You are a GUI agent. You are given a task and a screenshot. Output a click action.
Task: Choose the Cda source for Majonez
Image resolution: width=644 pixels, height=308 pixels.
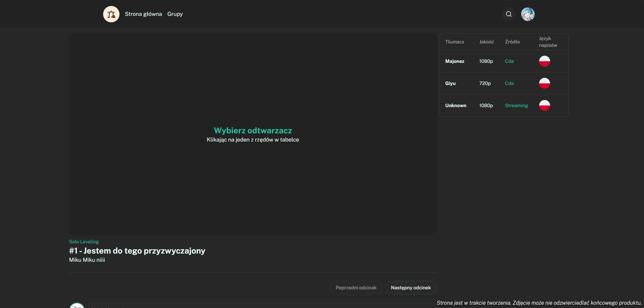pos(509,61)
